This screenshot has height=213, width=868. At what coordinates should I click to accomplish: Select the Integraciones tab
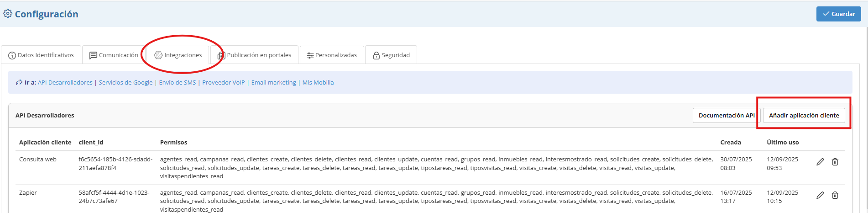coord(178,55)
